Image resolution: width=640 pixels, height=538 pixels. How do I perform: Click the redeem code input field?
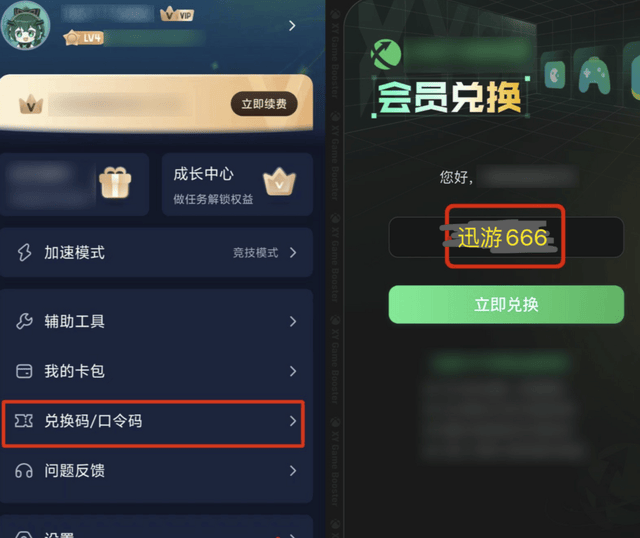506,237
